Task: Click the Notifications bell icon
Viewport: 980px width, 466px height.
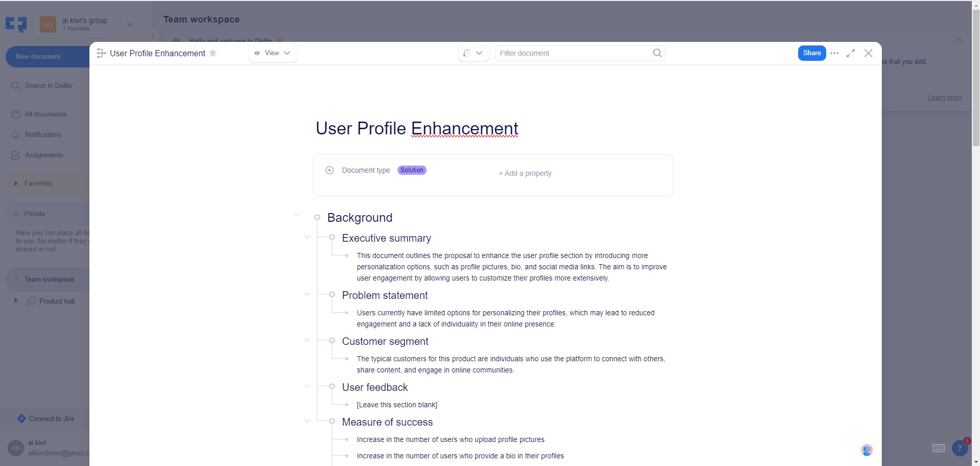Action: [x=15, y=135]
